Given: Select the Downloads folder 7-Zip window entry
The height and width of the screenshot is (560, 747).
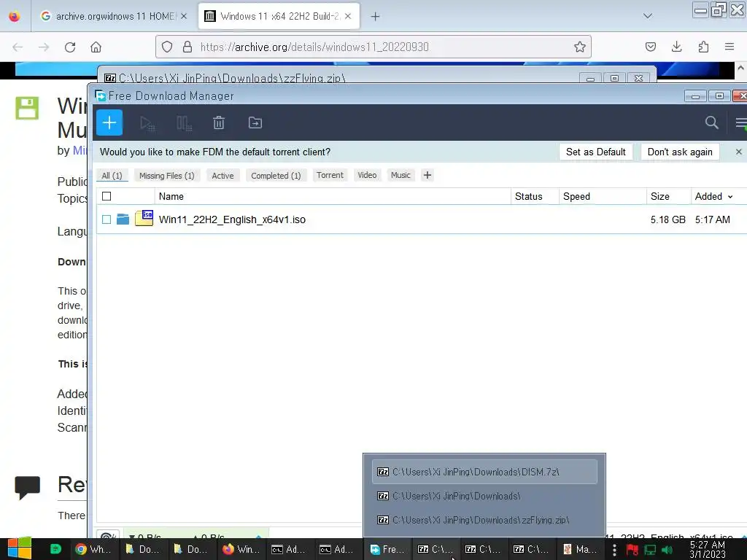Looking at the screenshot, I should click(484, 496).
